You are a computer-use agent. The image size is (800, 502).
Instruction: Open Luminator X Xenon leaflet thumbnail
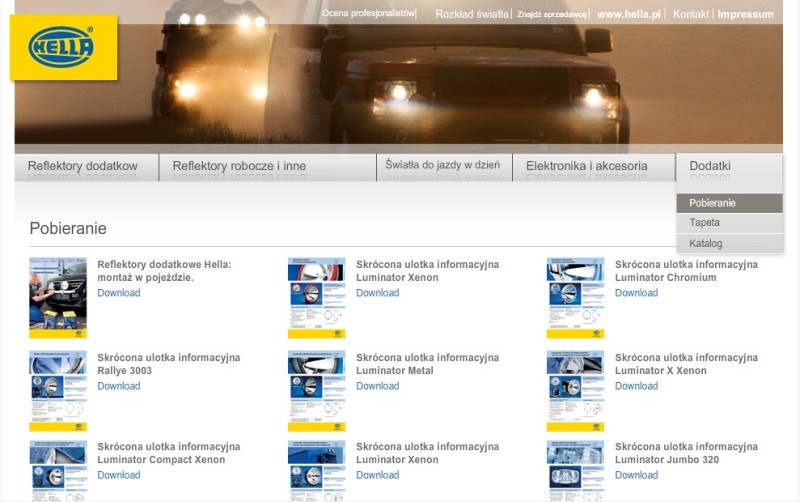(x=576, y=391)
